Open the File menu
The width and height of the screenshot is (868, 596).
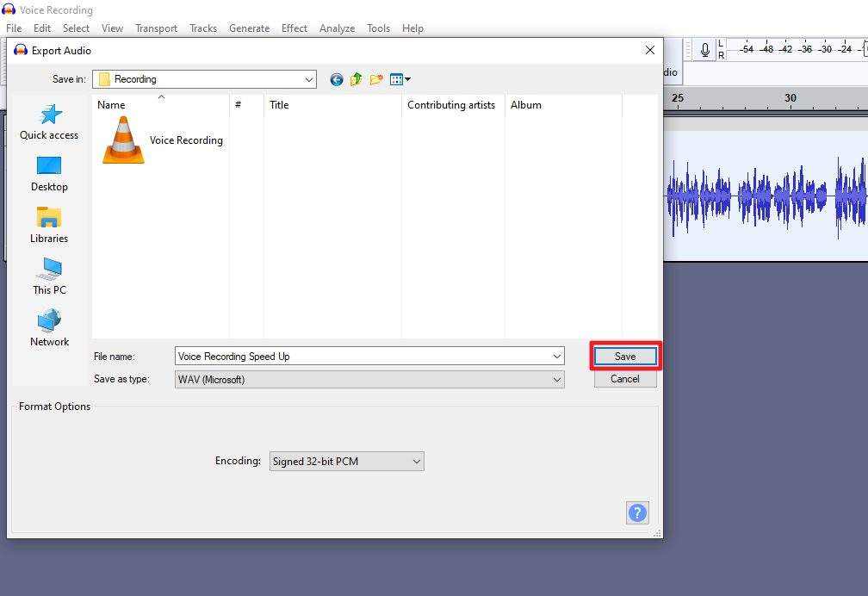click(14, 28)
